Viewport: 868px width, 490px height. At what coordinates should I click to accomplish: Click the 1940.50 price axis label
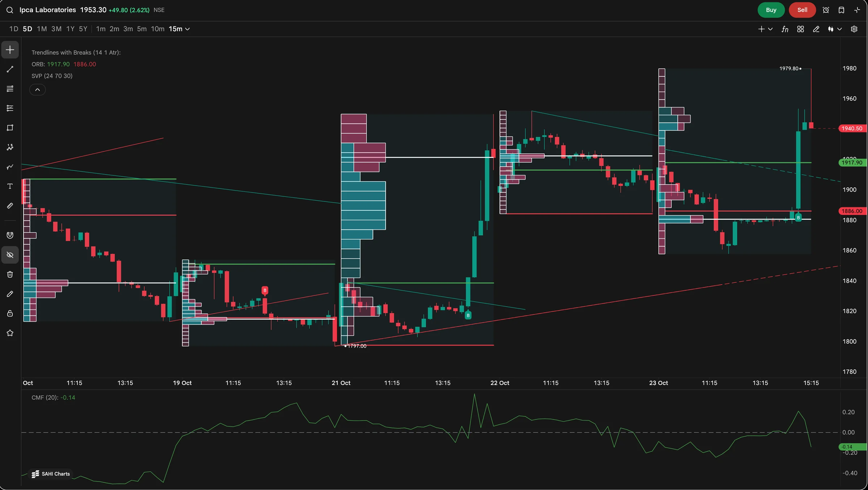click(852, 128)
